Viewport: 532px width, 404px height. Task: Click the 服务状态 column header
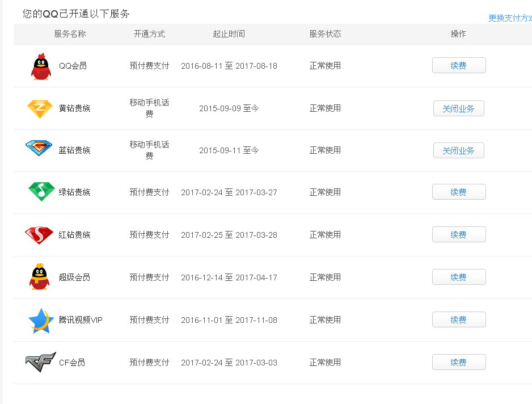tap(325, 34)
